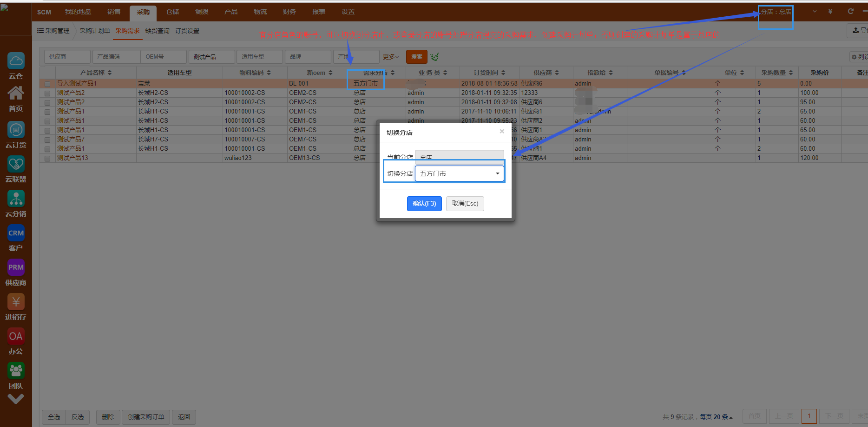Expand the 更多 filter options
This screenshot has width=868, height=427.
[391, 57]
